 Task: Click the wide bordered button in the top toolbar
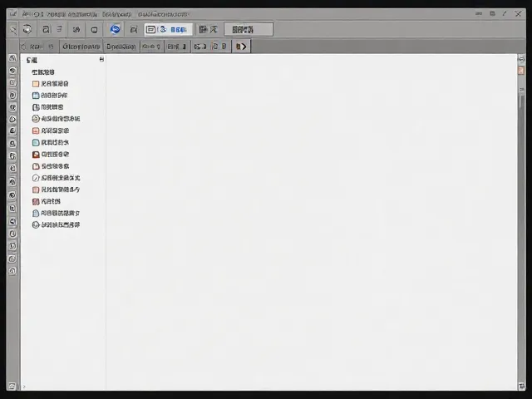(x=249, y=30)
